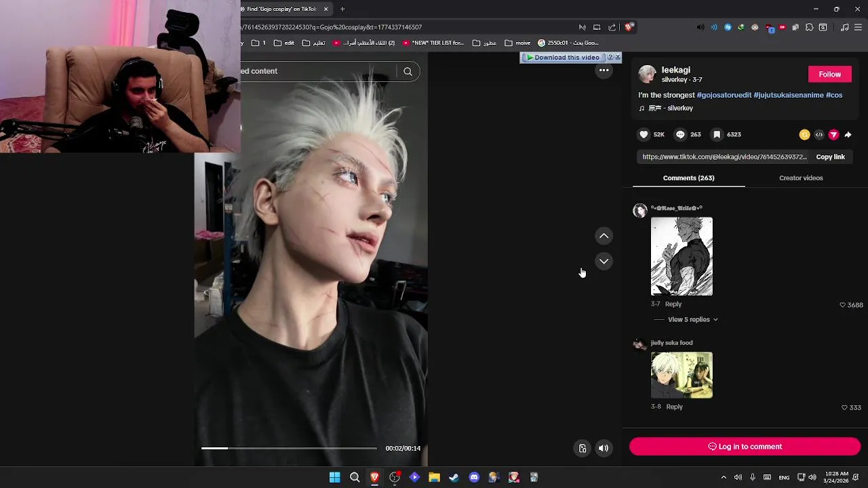Click the video URL text field
868x488 pixels.
[724, 157]
